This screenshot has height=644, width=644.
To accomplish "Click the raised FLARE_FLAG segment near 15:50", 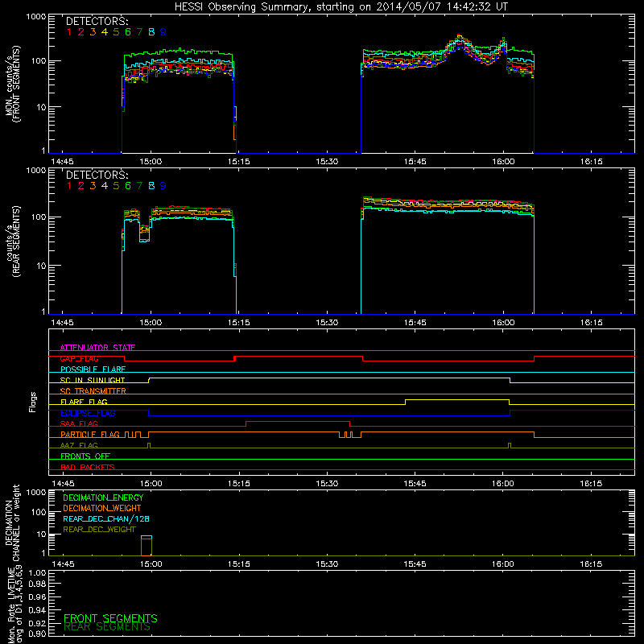I will tap(457, 399).
